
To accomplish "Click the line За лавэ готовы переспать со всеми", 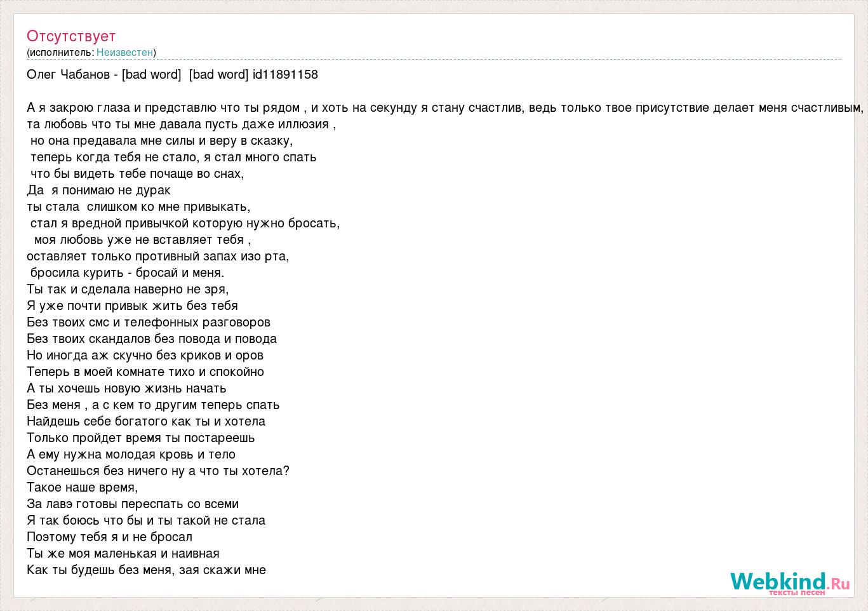I will [133, 504].
